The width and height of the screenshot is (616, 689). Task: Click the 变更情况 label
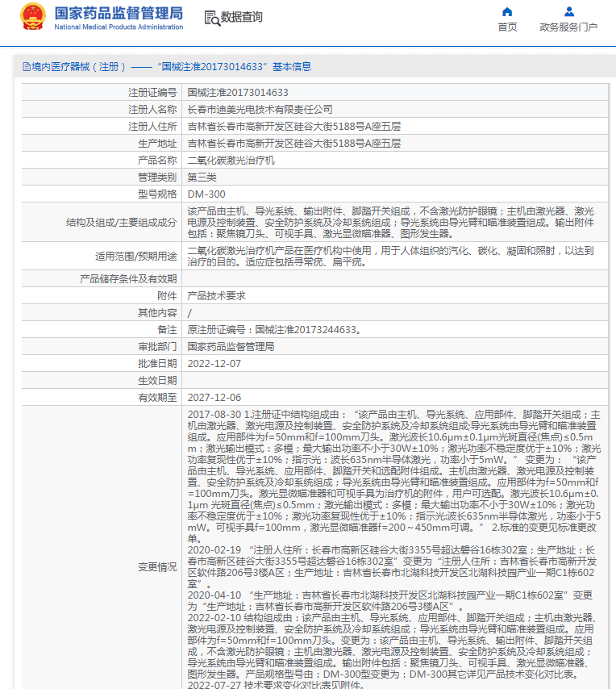pyautogui.click(x=157, y=567)
